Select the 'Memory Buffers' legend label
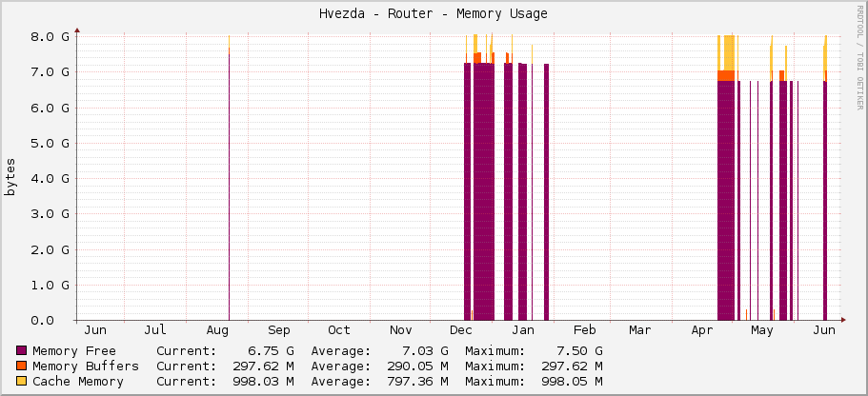Screen dimensions: 868x396 point(86,366)
